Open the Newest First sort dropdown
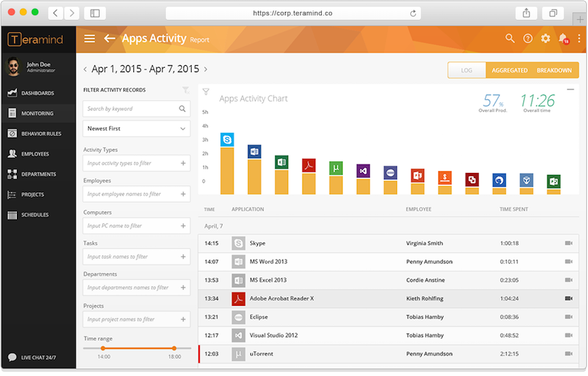 tap(137, 128)
